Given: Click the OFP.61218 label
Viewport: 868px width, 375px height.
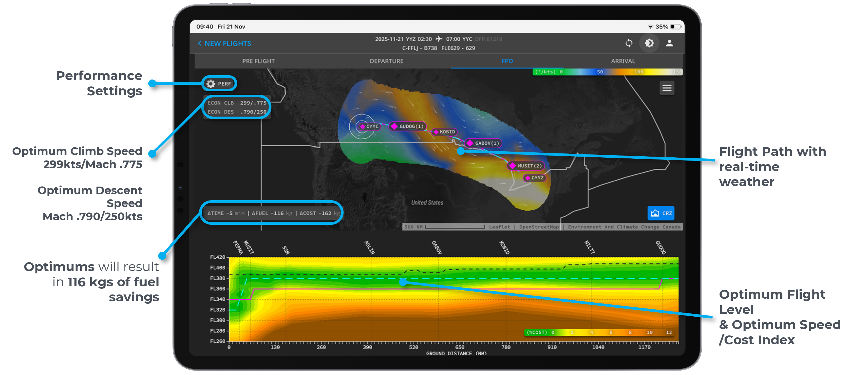Looking at the screenshot, I should pos(488,39).
